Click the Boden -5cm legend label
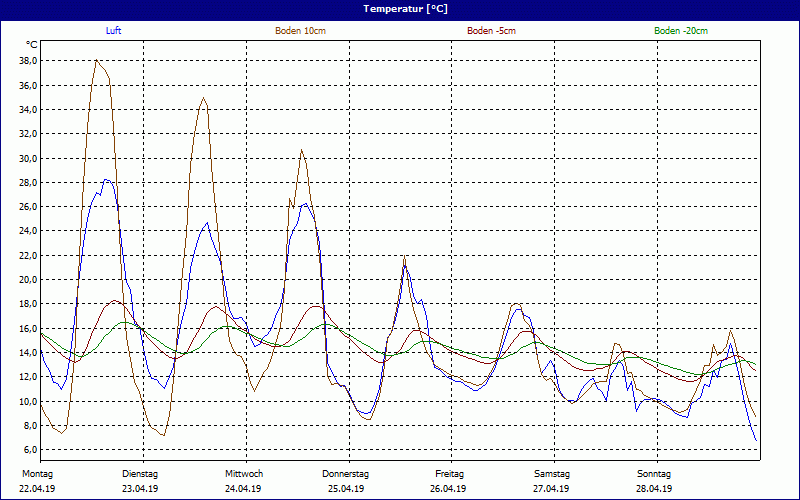 (491, 31)
